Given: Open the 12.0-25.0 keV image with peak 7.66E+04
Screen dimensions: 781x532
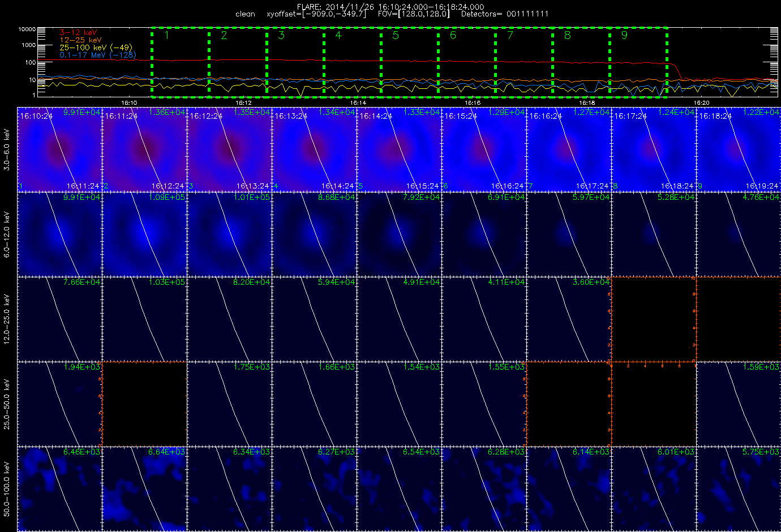Looking at the screenshot, I should [59, 319].
